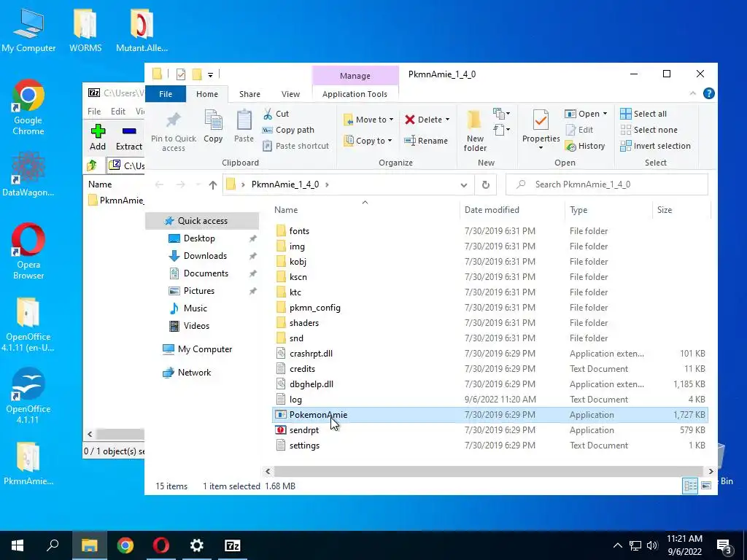The image size is (747, 560).
Task: Click the Manage contextual tab
Action: (x=355, y=76)
